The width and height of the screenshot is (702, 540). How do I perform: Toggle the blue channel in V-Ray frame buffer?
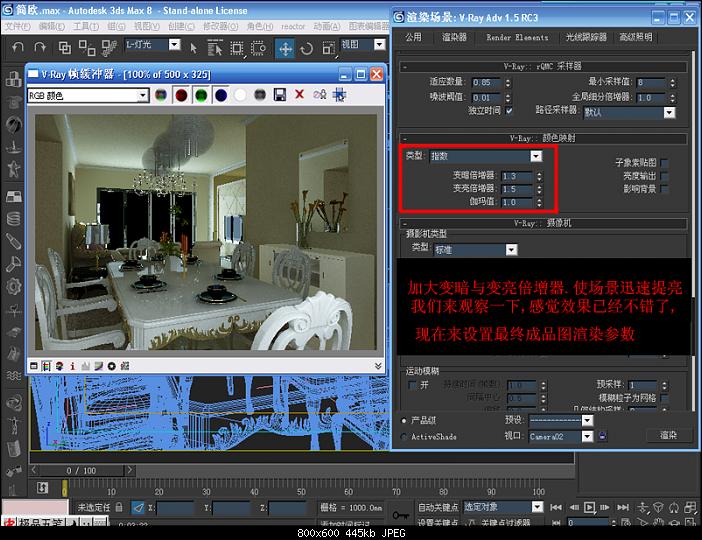pos(221,95)
